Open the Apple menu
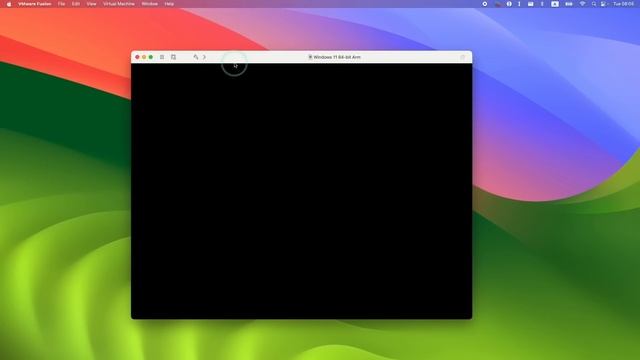Image resolution: width=640 pixels, height=360 pixels. [9, 4]
